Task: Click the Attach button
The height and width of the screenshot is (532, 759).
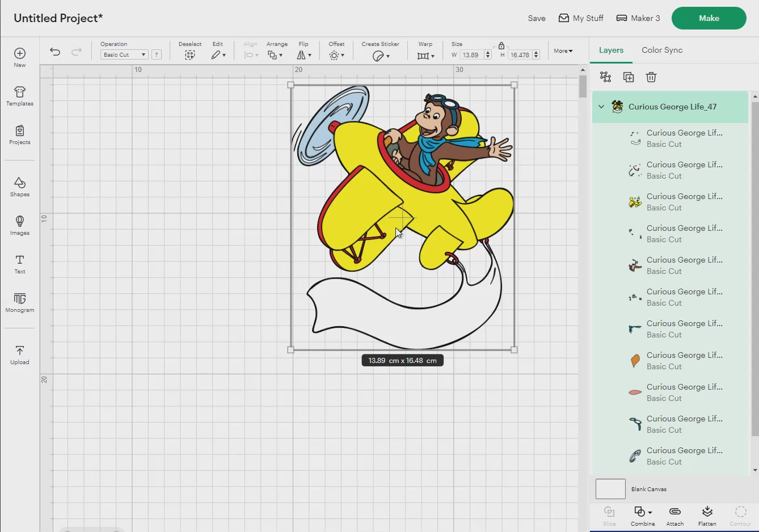Action: (x=675, y=516)
